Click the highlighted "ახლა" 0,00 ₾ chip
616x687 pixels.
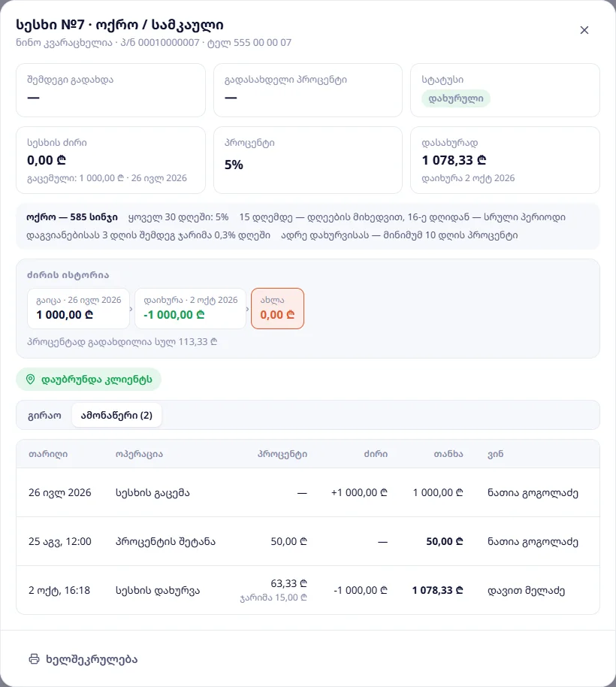[x=277, y=308]
